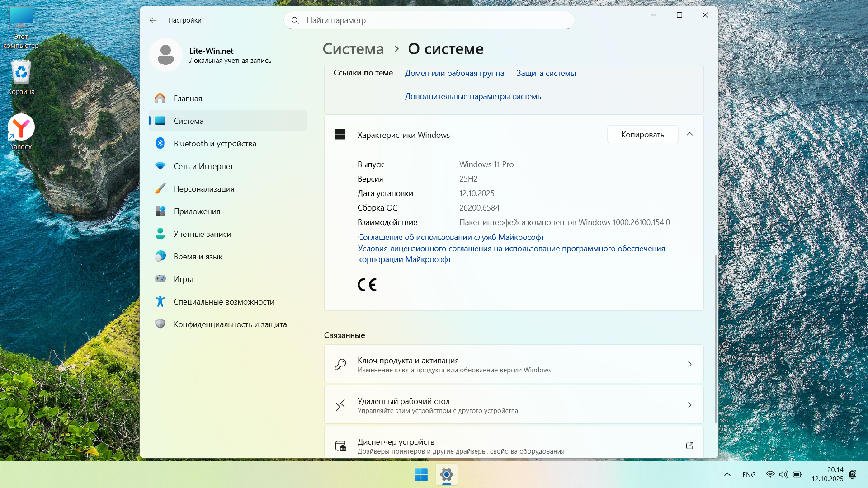This screenshot has width=868, height=488.
Task: Open the Игры gamepad icon
Action: (160, 279)
